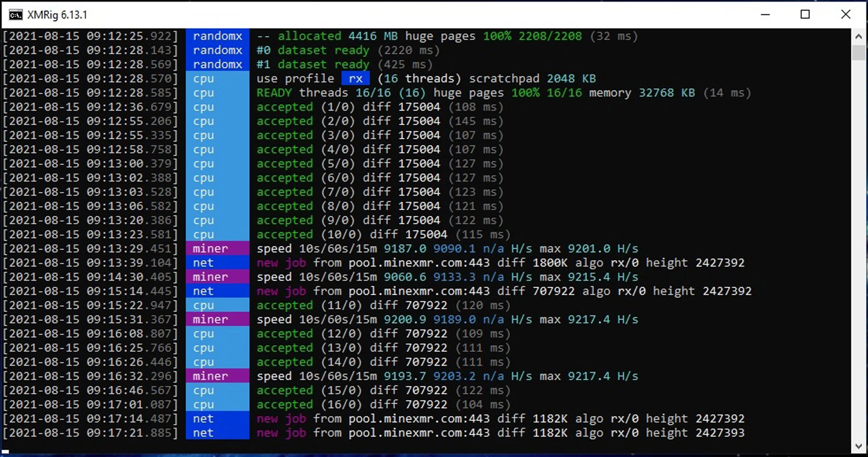Maximize the XMRig console window
Viewport: 868px width, 457px height.
click(805, 14)
